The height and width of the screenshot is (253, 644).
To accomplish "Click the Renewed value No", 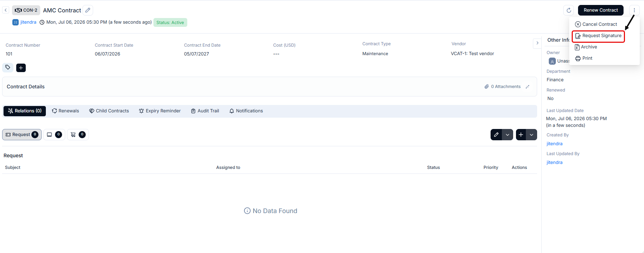I will tap(551, 99).
